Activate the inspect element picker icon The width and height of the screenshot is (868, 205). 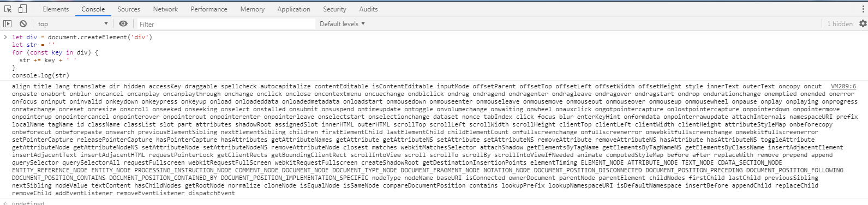[8, 9]
